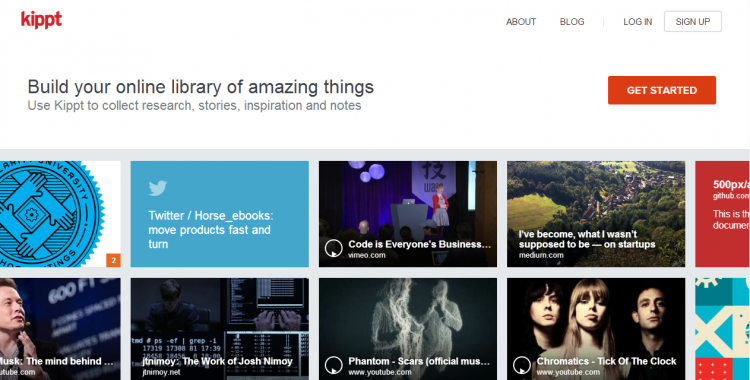Click play icon on Phantom - Scars video
This screenshot has width=750, height=380.
[333, 366]
